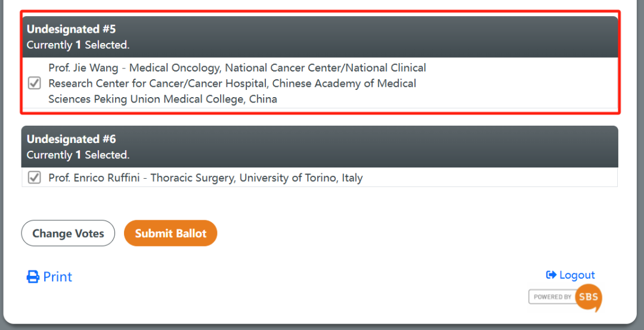This screenshot has width=644, height=330.
Task: Click the printer icon beside Print
Action: [x=33, y=276]
